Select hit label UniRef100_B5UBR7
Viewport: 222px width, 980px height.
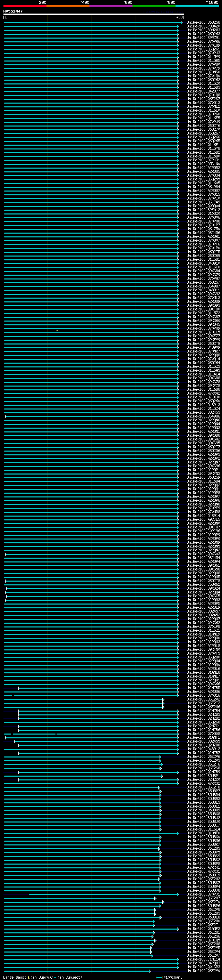[x=203, y=791]
